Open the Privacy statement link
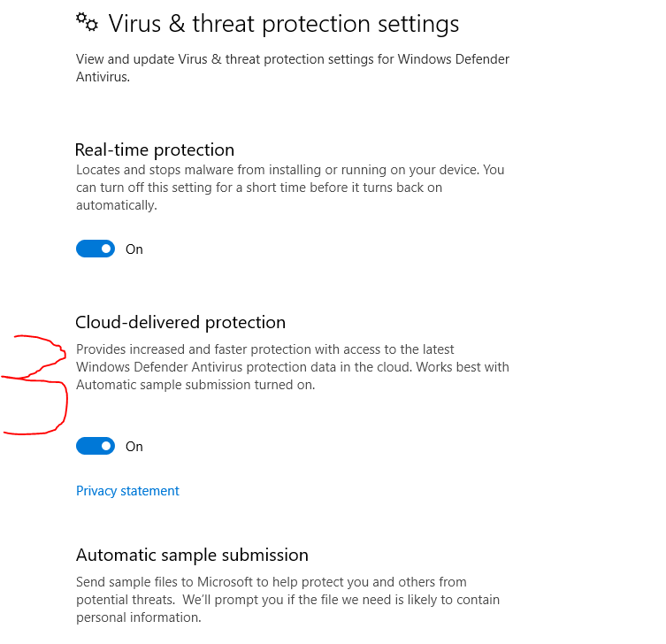 127,491
